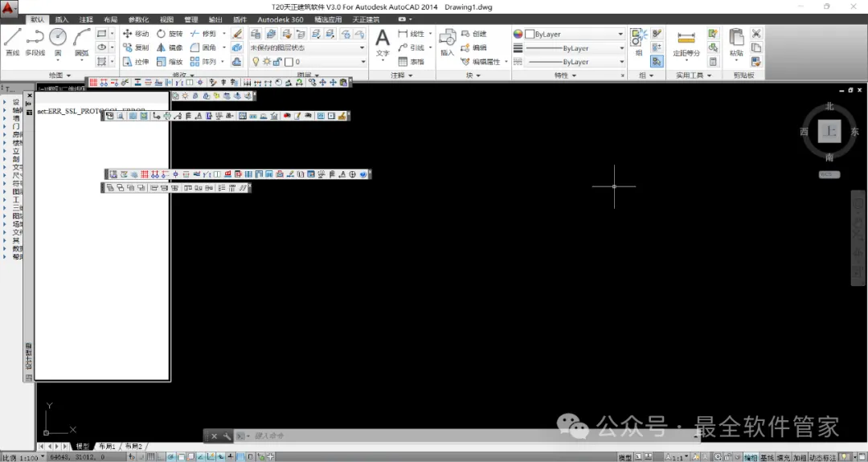Click the 线性 (Linear dimension) button
This screenshot has width=868, height=462.
click(412, 34)
